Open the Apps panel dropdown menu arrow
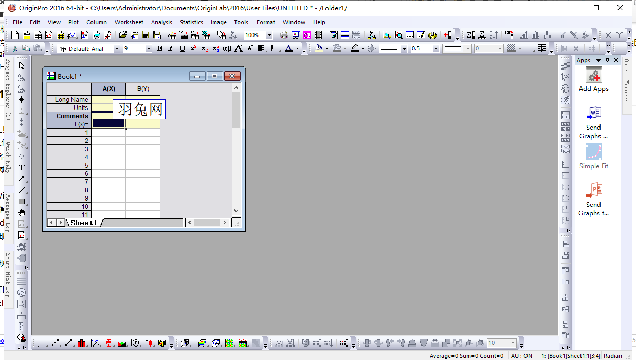Screen dimensions: 636x364 pyautogui.click(x=598, y=60)
